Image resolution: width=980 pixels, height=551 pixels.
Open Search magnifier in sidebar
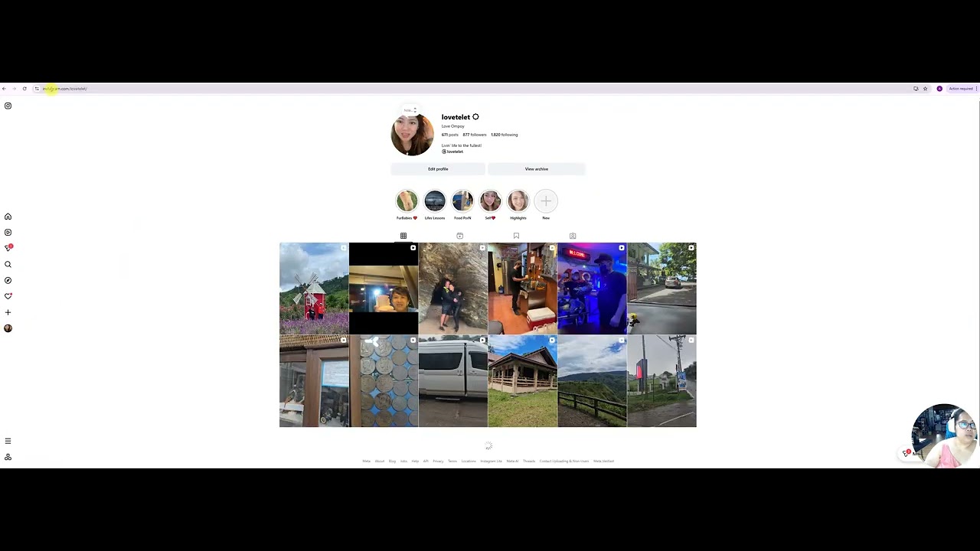pos(8,264)
